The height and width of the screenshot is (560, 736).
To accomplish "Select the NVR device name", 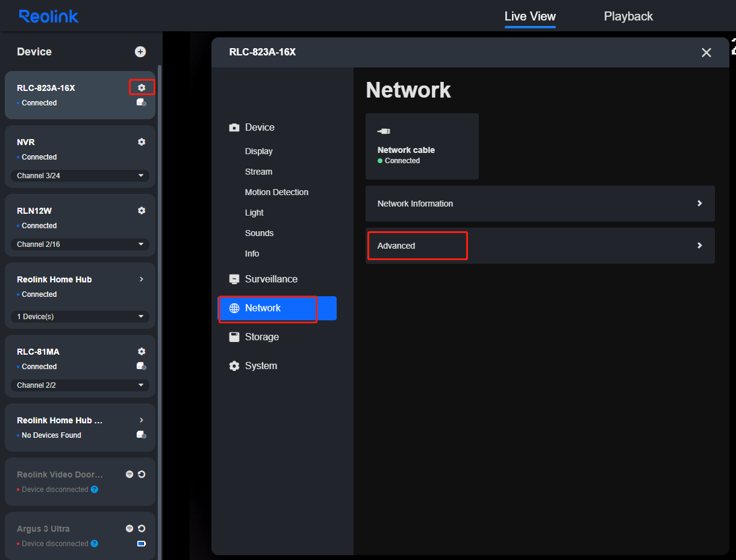I will coord(26,142).
